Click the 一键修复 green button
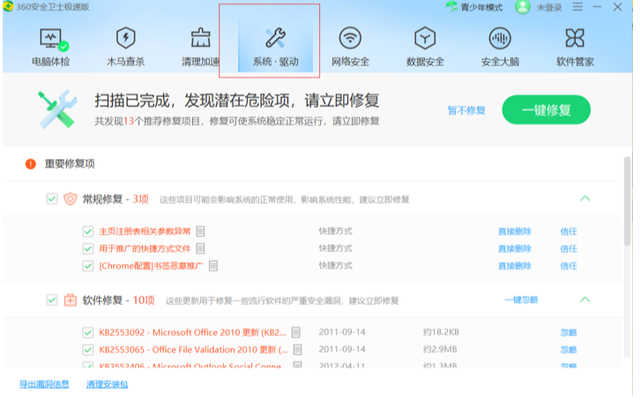The height and width of the screenshot is (402, 640). coord(546,110)
